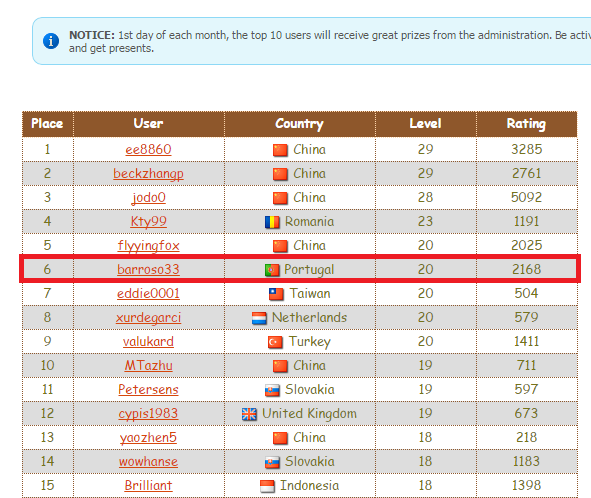Click the rating value 579
This screenshot has height=498, width=591.
(x=527, y=318)
